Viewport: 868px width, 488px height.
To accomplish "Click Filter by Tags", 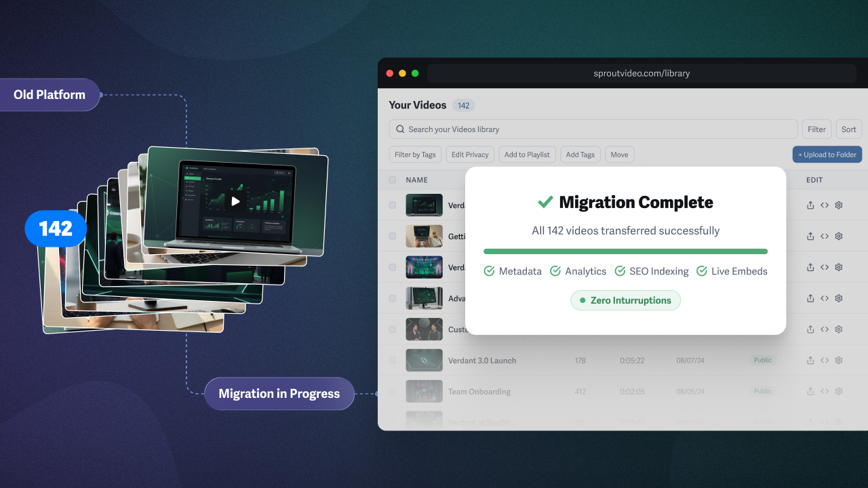I will click(415, 155).
